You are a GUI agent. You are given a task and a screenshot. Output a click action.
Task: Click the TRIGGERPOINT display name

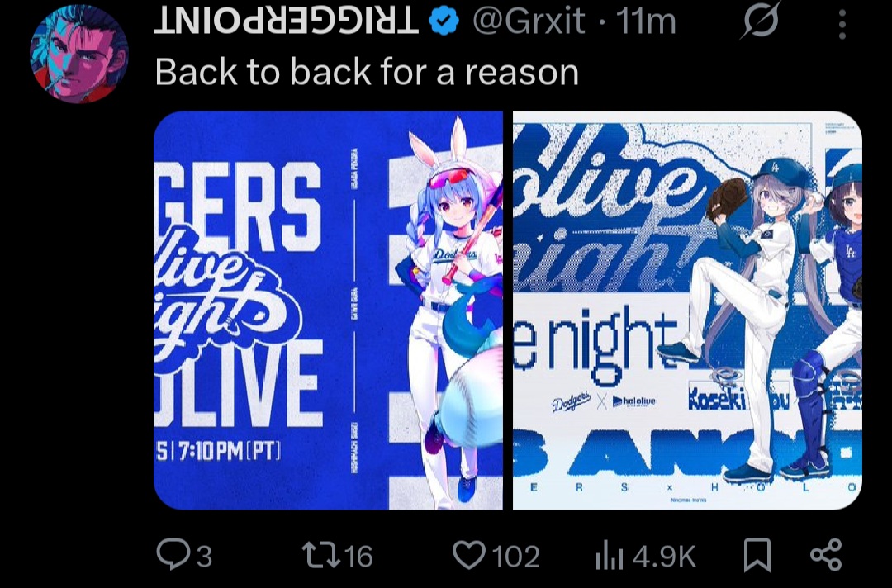[286, 21]
